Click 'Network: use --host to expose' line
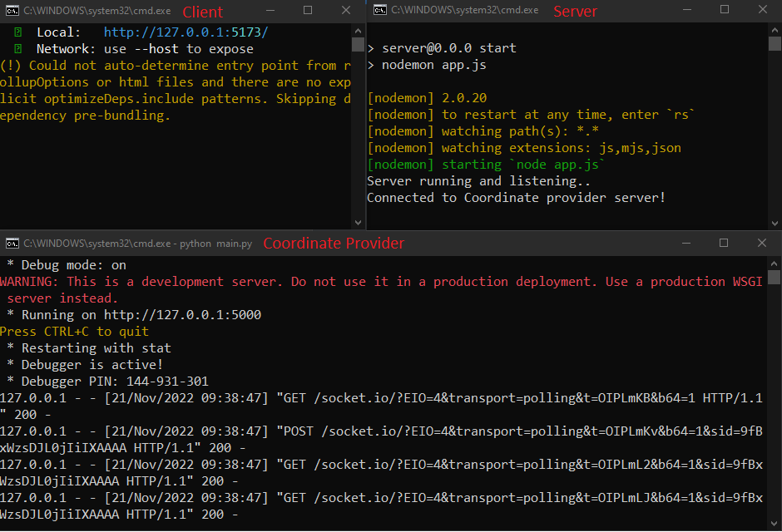Viewport: 782px width, 532px height. pos(145,49)
